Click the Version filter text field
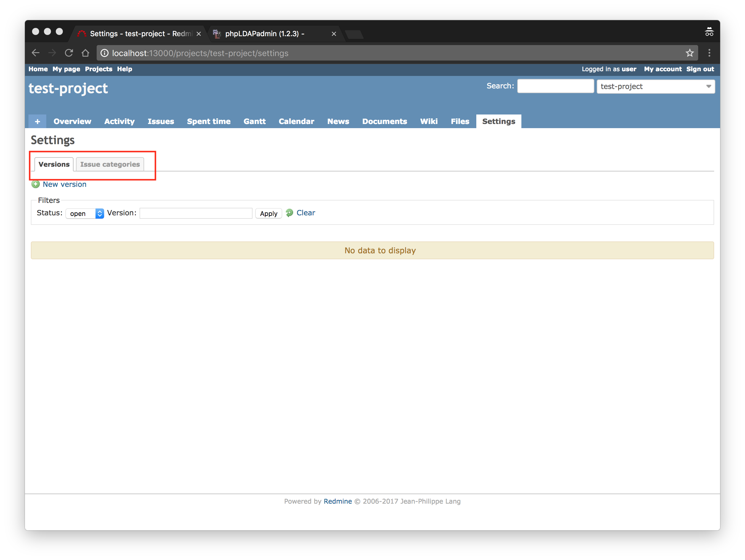Viewport: 745px width, 560px height. (x=196, y=213)
